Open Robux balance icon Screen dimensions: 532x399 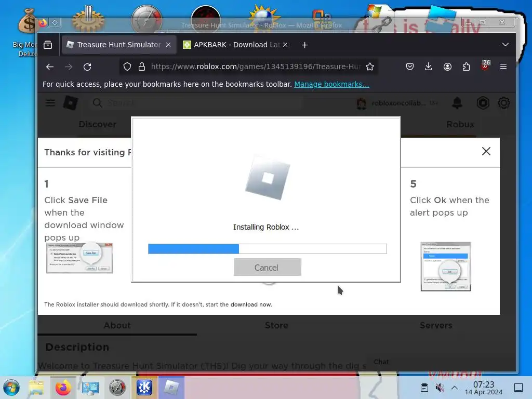click(x=483, y=103)
